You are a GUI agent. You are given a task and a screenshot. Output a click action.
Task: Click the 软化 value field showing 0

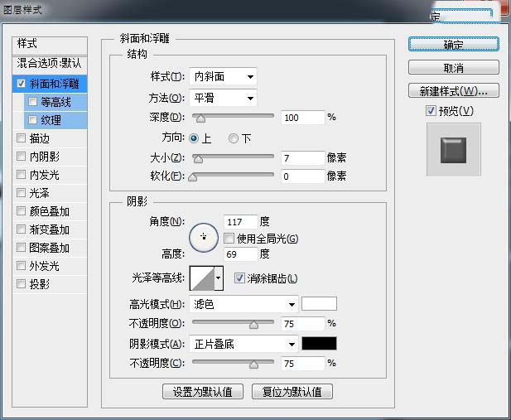click(x=303, y=176)
